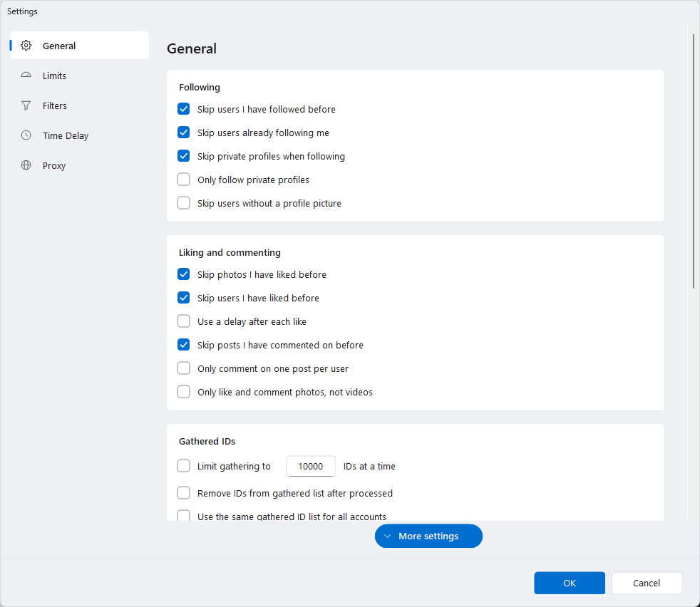The image size is (700, 607).
Task: Toggle Skip users already following me
Action: tap(183, 133)
